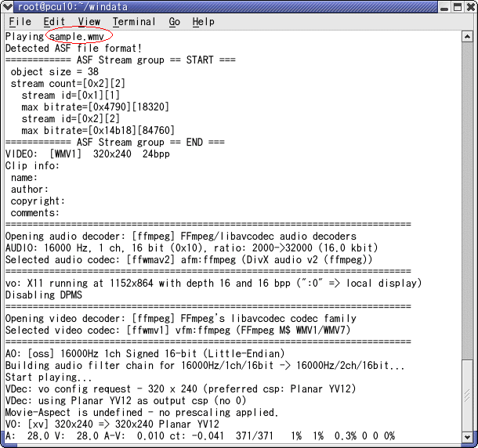Viewport: 478px width, 448px height.
Task: Click the 'stream id=[0x2][2]' line
Action: (71, 119)
